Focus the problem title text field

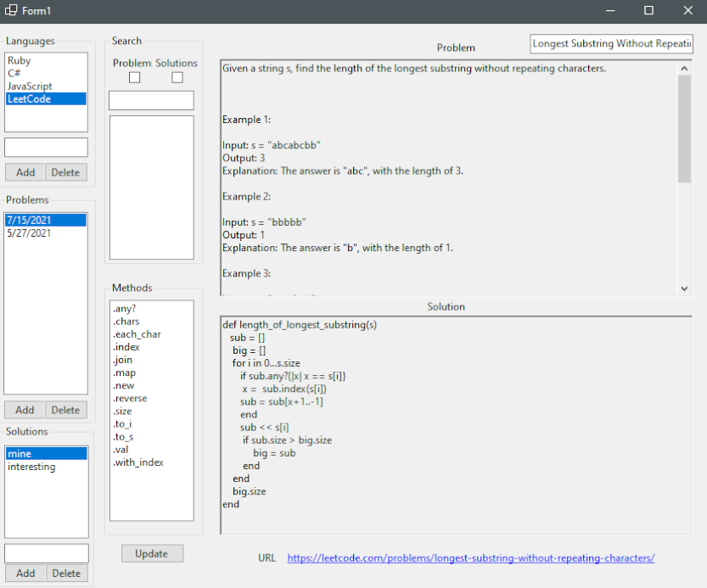point(610,44)
